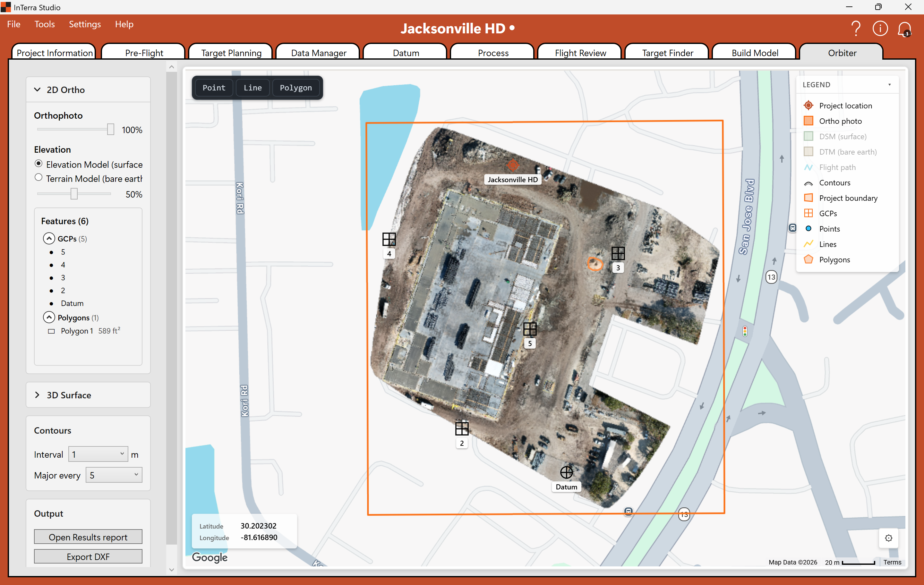Click the Polygon 1 rectangle icon
Screen dimensions: 924x585
point(51,331)
